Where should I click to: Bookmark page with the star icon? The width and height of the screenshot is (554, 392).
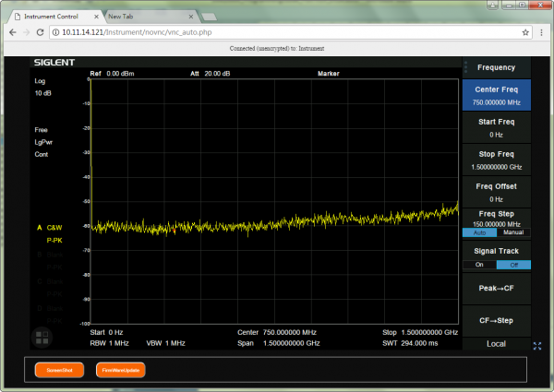tap(525, 32)
